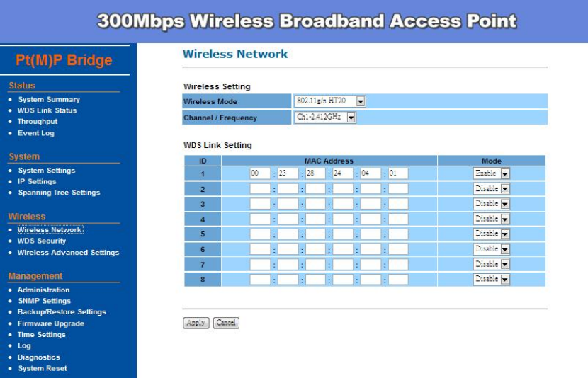588x378 pixels.
Task: Click the MAC Address column header
Action: pos(329,161)
